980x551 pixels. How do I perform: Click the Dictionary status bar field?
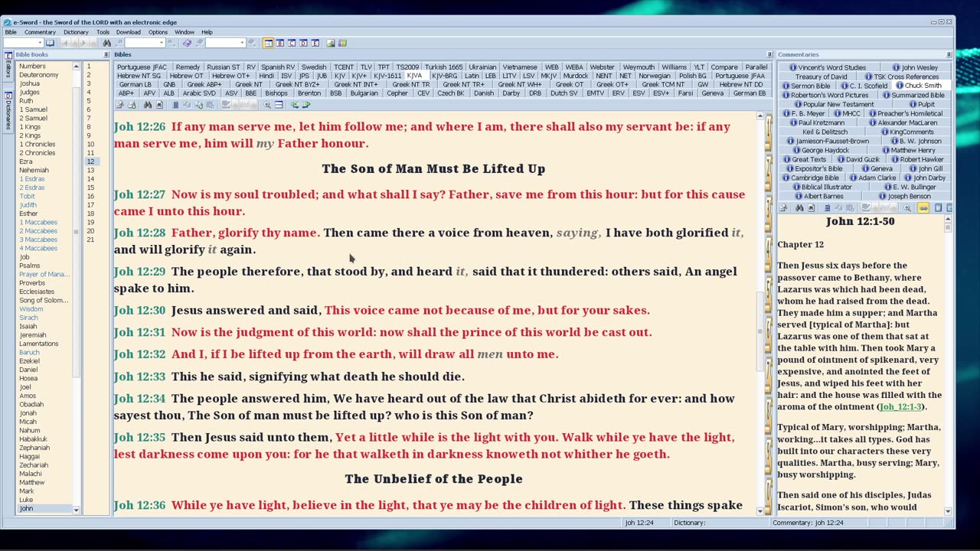click(720, 523)
